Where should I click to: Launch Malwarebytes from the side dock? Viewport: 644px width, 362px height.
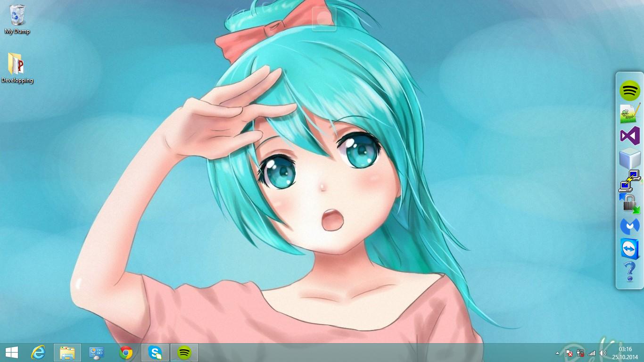pos(630,226)
